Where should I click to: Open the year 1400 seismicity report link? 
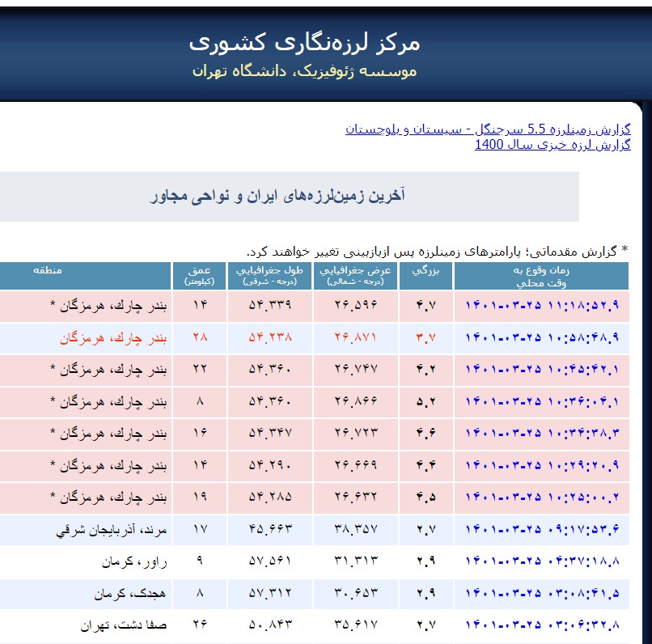click(553, 145)
